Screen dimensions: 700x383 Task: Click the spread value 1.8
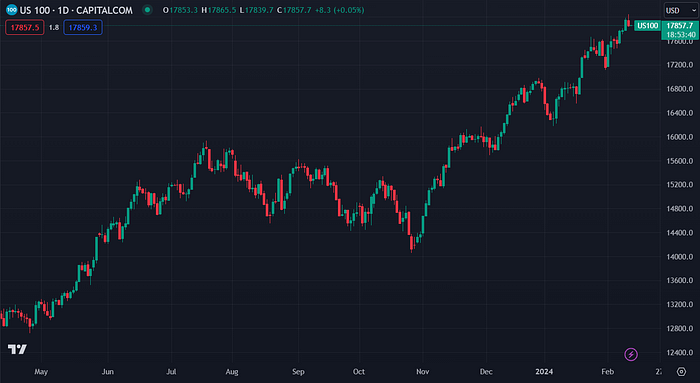[x=54, y=27]
